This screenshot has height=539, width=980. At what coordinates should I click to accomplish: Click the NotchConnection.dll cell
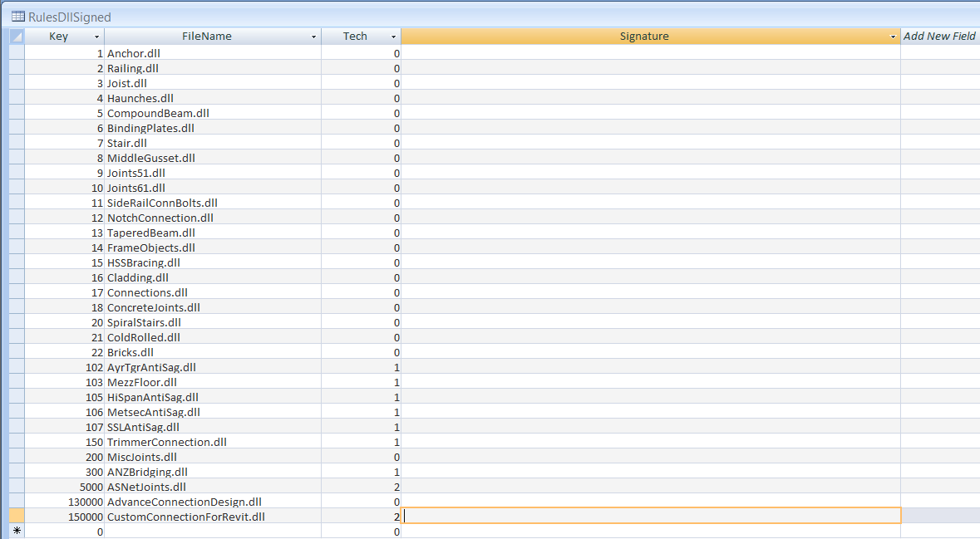pos(213,218)
